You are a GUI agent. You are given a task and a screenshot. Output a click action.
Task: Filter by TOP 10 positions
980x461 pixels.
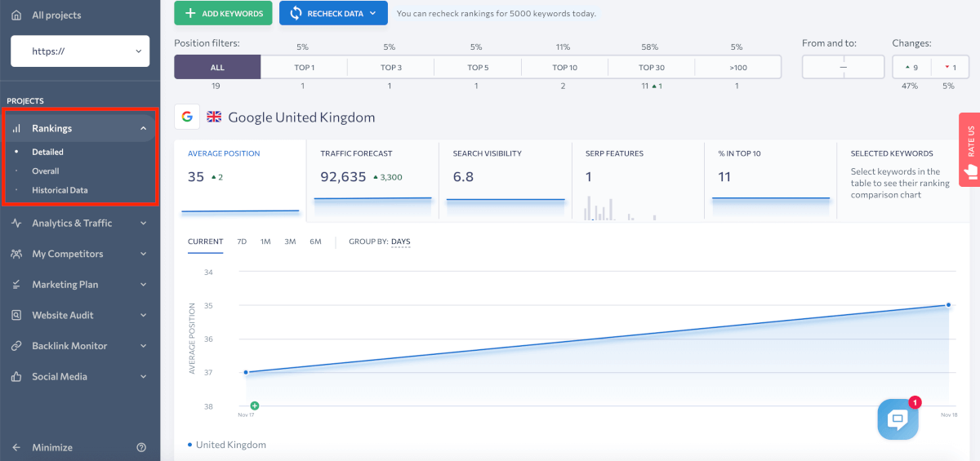[564, 67]
